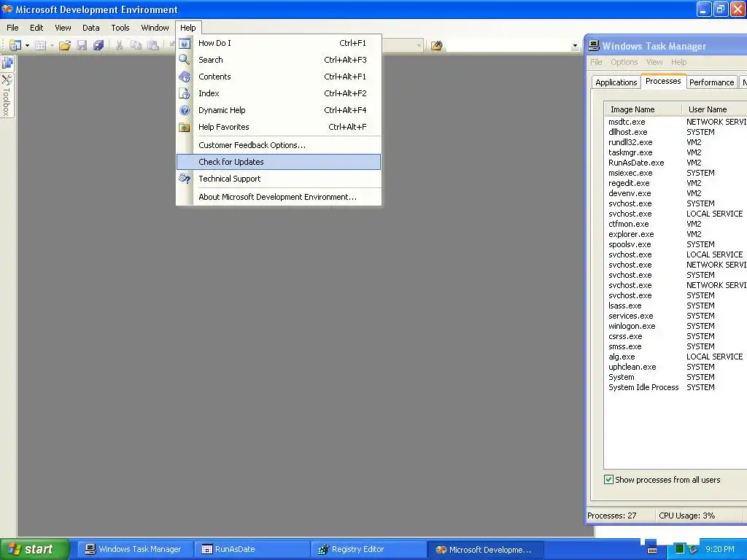
Task: Select RunAsDate.exe process row
Action: coord(676,163)
